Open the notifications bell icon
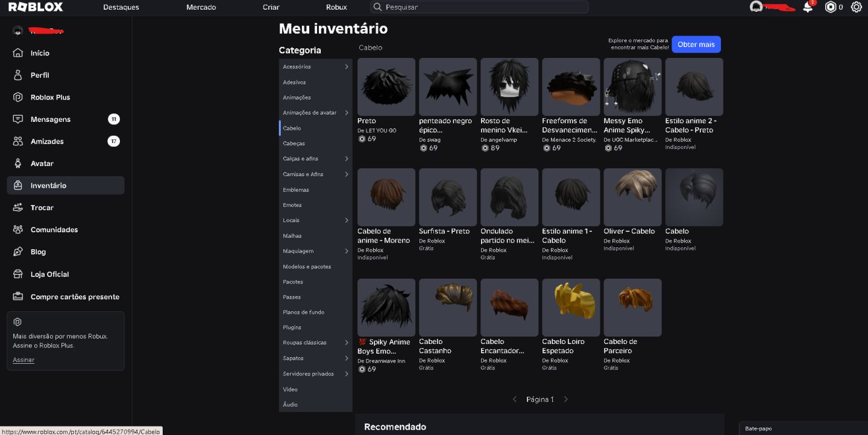This screenshot has width=868, height=435. [808, 7]
